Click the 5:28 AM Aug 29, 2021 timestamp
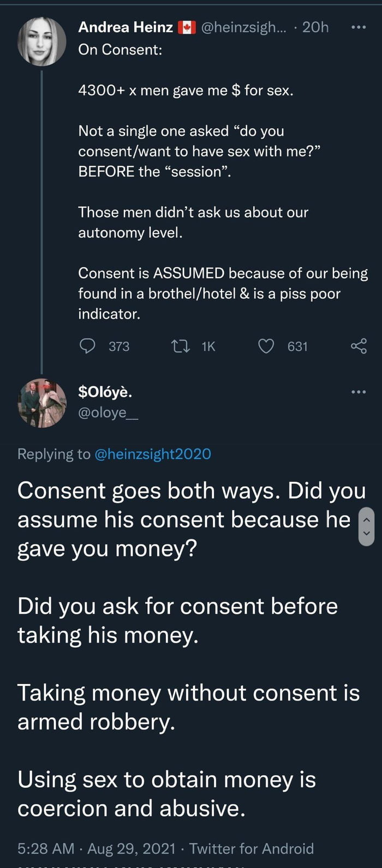Screen dimensions: 382x868 [96, 848]
